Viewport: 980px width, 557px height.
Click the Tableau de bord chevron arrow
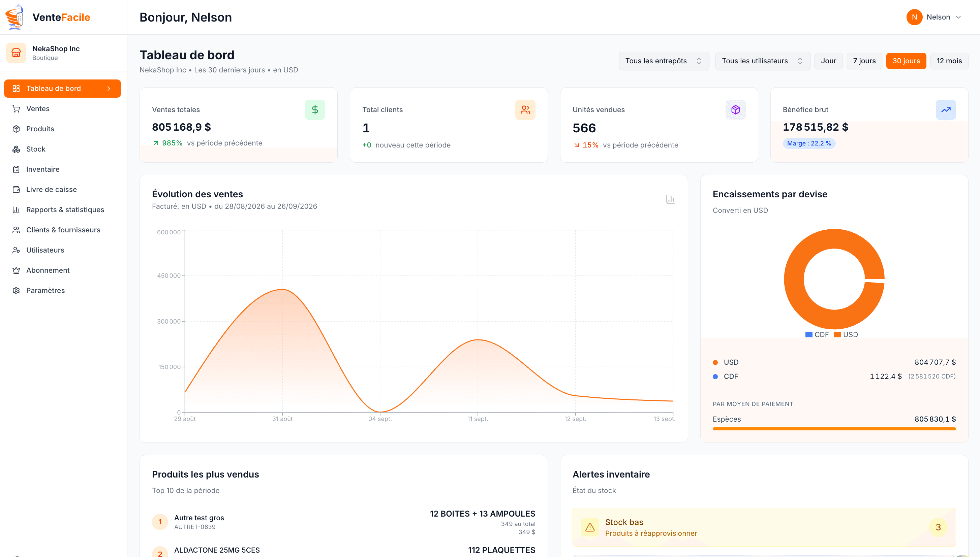click(109, 89)
